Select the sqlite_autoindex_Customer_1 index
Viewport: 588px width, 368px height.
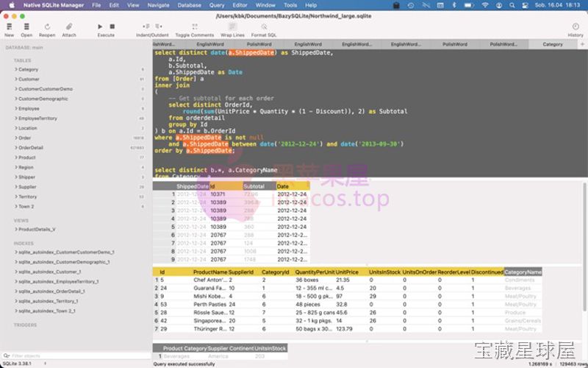coord(49,272)
